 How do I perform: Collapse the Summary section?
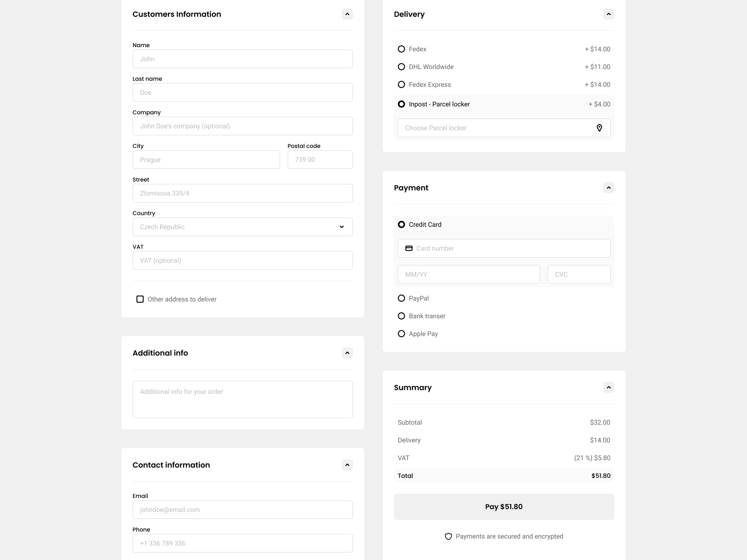click(x=609, y=387)
